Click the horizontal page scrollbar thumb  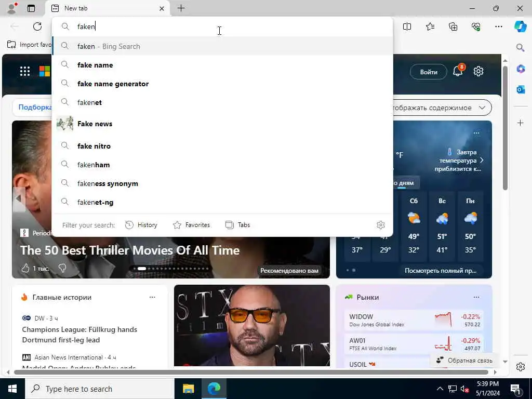[251, 372]
